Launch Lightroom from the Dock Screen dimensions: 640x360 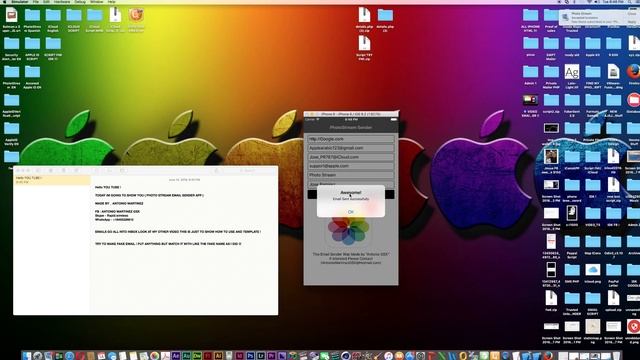261,356
